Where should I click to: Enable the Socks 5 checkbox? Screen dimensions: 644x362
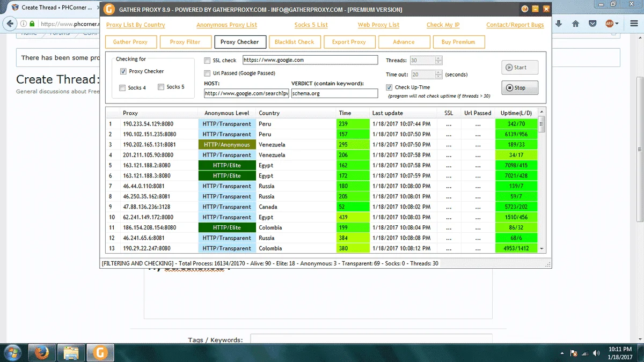[161, 87]
